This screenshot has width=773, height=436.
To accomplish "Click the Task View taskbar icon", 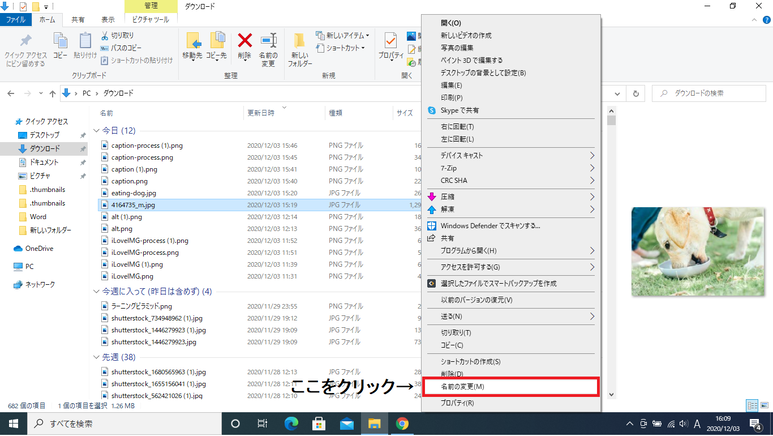I will [x=263, y=424].
